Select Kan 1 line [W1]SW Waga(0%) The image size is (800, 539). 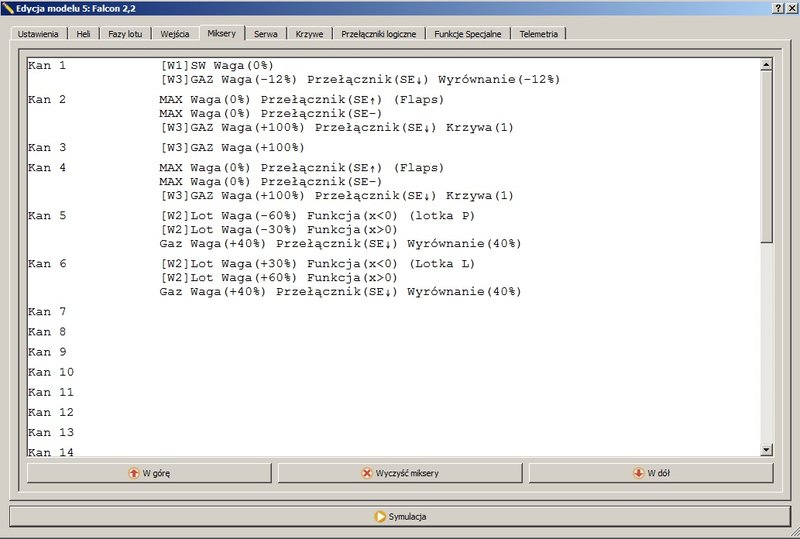coord(217,65)
